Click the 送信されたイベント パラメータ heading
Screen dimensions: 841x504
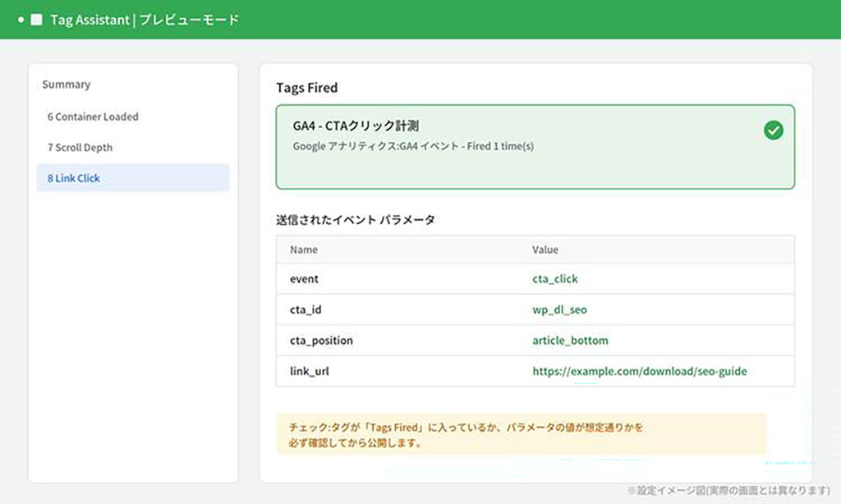(355, 220)
